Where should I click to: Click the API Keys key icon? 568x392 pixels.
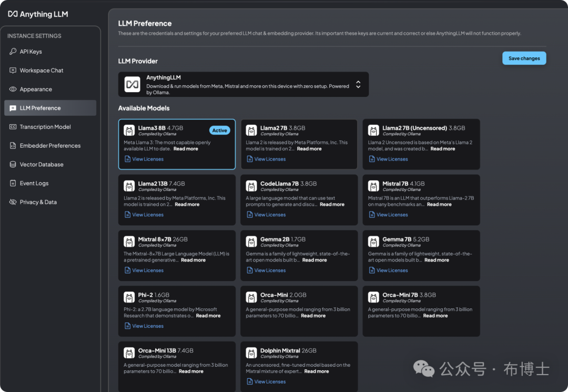click(x=13, y=52)
